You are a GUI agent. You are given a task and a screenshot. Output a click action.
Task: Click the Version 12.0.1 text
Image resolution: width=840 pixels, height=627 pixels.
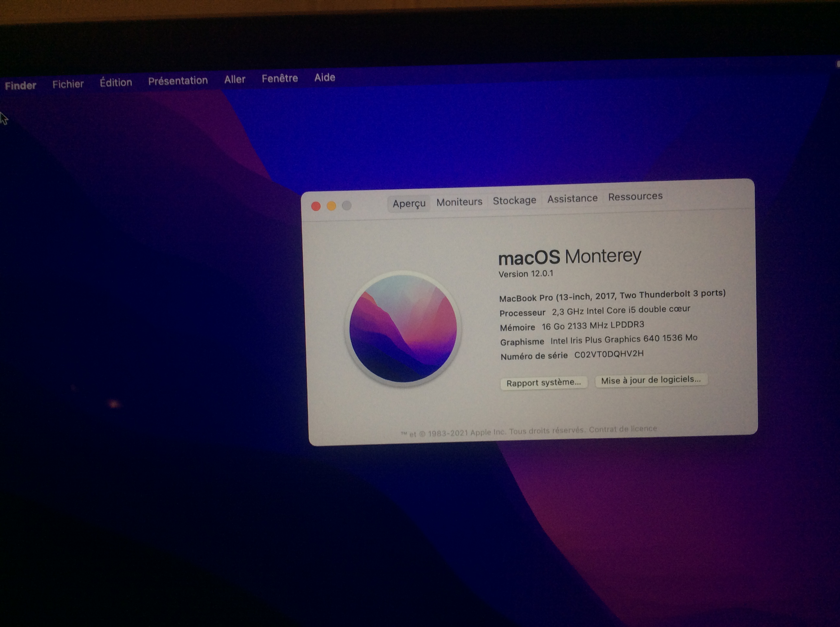click(526, 274)
